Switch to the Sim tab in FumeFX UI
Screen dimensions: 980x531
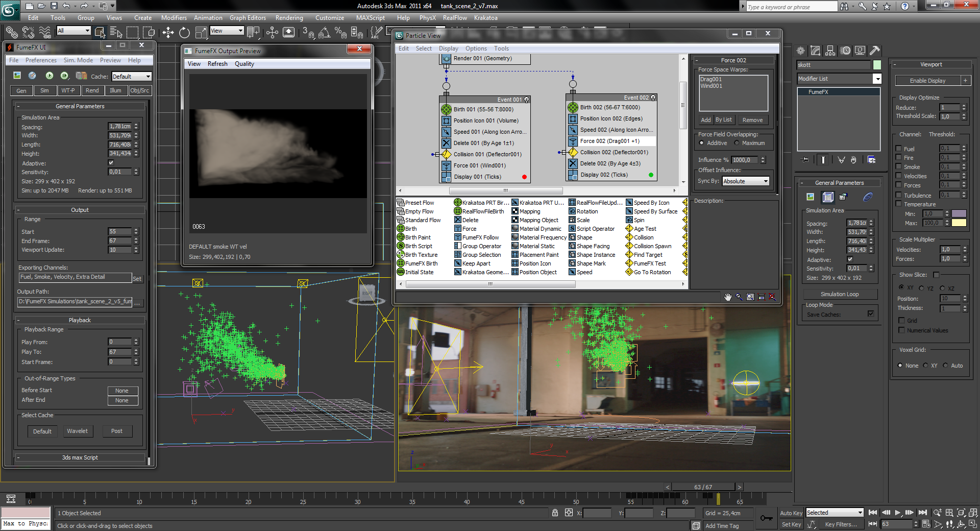click(x=45, y=90)
